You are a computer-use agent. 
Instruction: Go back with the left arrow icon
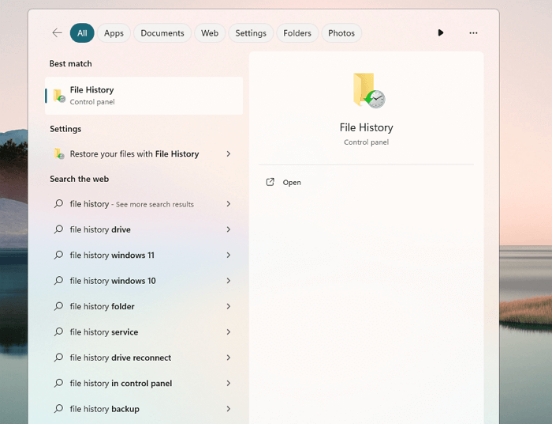point(57,33)
